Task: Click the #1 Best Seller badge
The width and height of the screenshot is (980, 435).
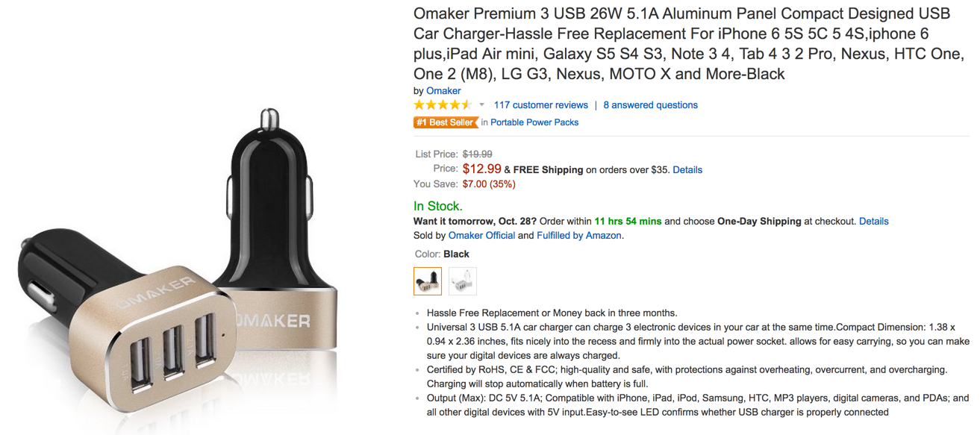Action: 446,122
